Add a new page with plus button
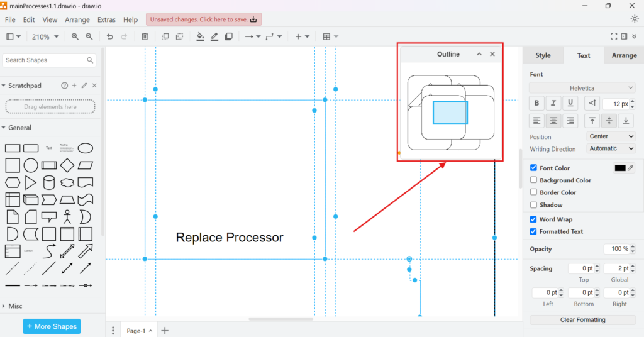Viewport: 644px width, 337px height. coord(165,331)
